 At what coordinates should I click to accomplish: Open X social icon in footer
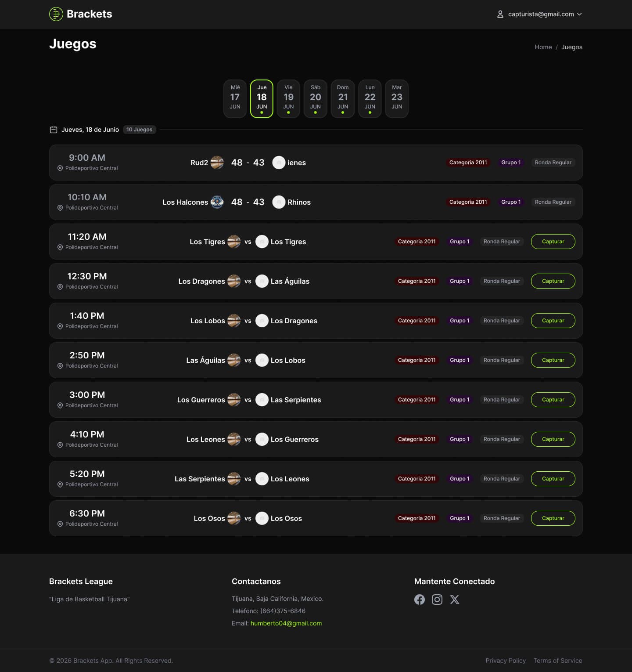[x=455, y=600]
